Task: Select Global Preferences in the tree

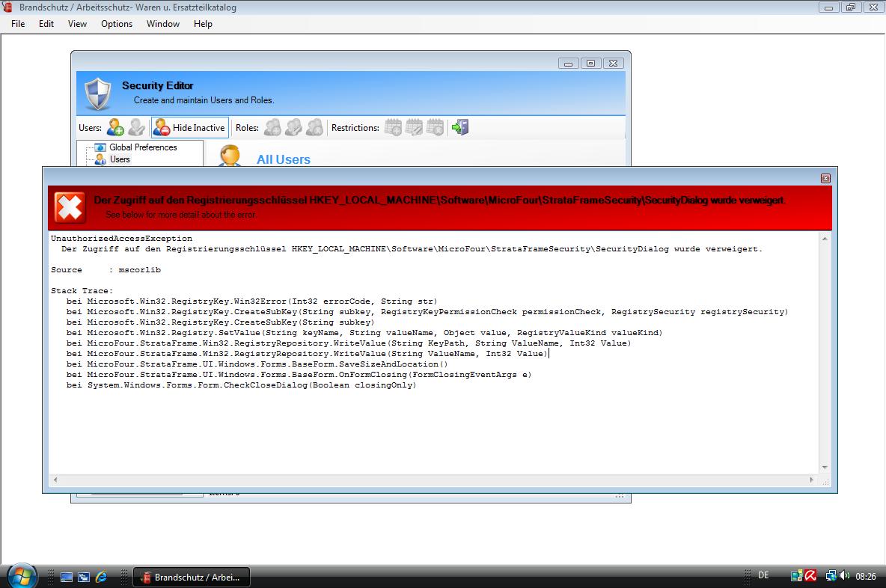Action: (x=143, y=147)
